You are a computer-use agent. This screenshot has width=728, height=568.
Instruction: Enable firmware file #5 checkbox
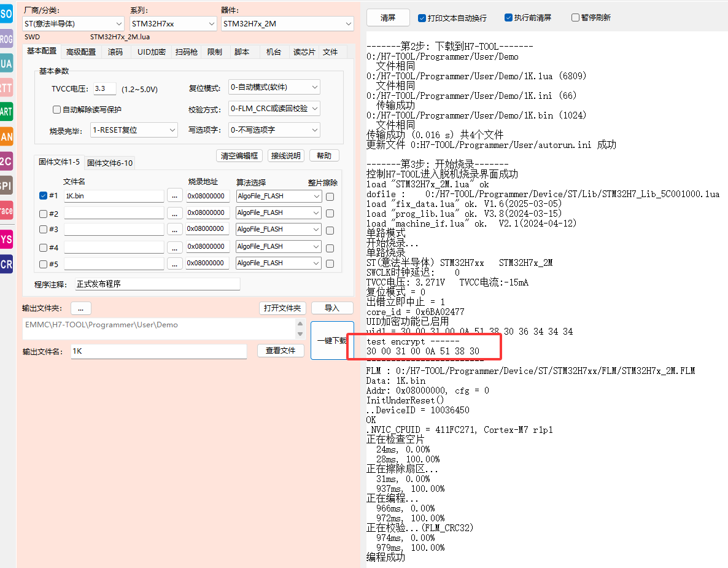pyautogui.click(x=43, y=264)
